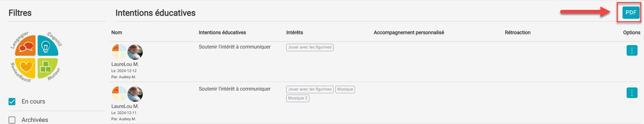Click child photo in second row

(135, 94)
